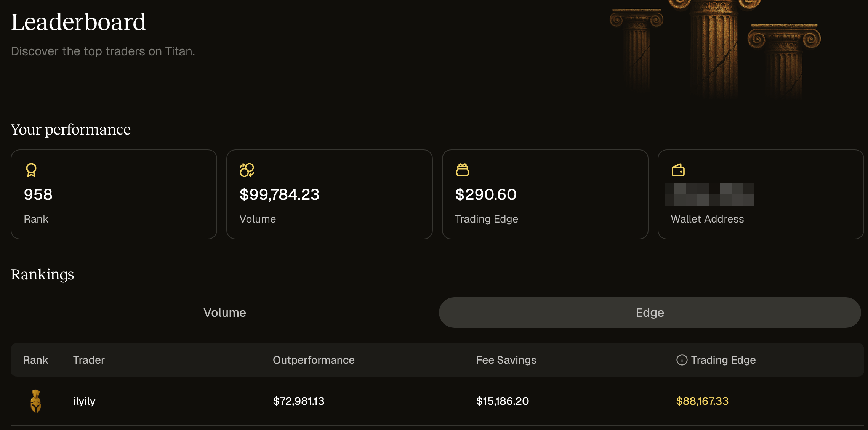This screenshot has width=868, height=430.
Task: Click the $99,784.23 volume value
Action: pyautogui.click(x=279, y=194)
